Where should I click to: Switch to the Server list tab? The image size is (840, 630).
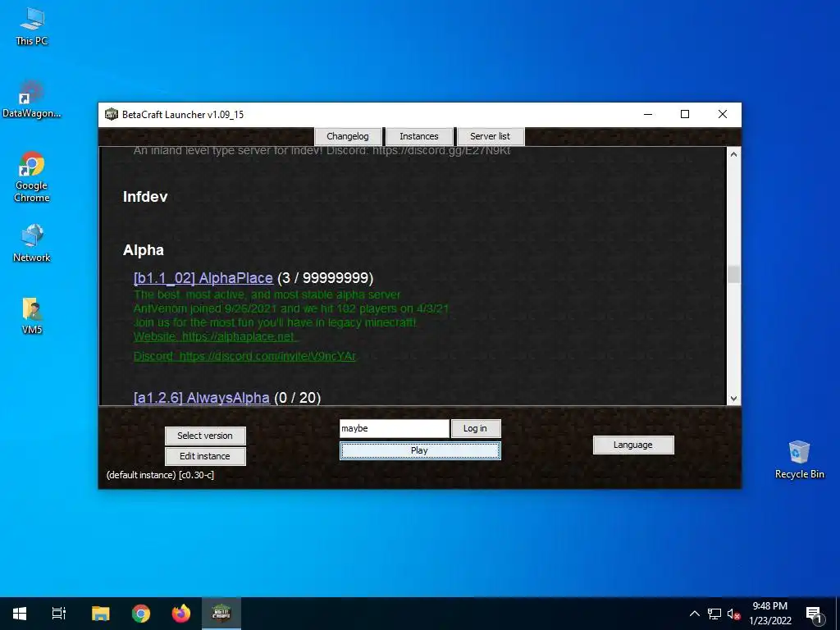tap(491, 136)
